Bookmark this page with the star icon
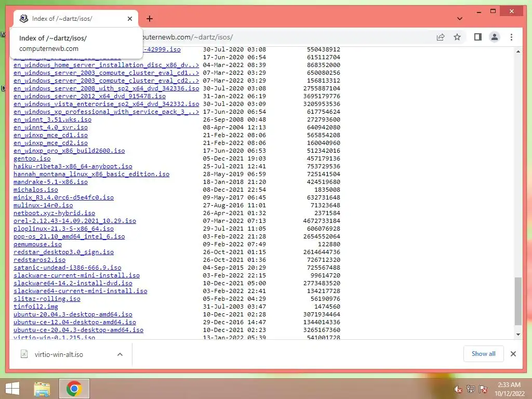 click(457, 37)
